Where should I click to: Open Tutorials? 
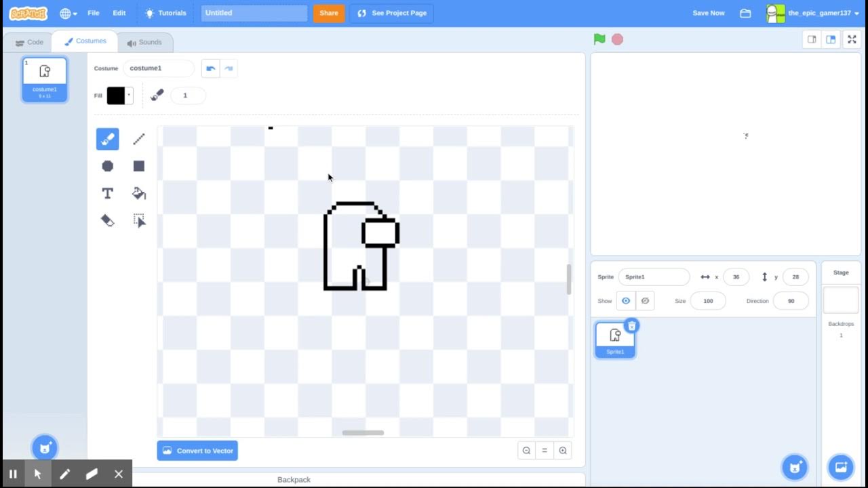tap(165, 13)
